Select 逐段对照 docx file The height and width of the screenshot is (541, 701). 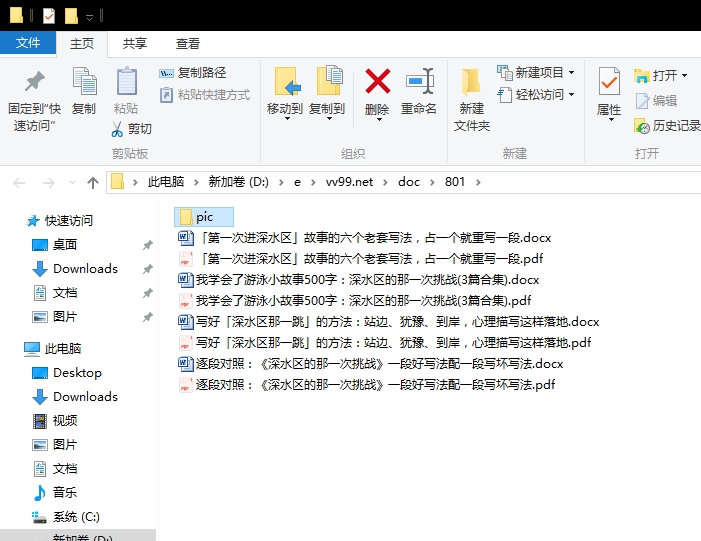[x=370, y=363]
